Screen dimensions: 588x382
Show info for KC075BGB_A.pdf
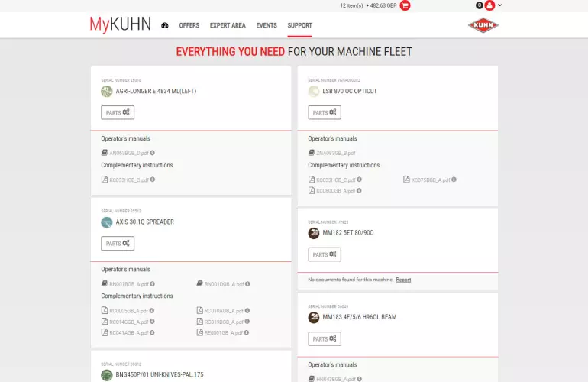[x=454, y=180]
